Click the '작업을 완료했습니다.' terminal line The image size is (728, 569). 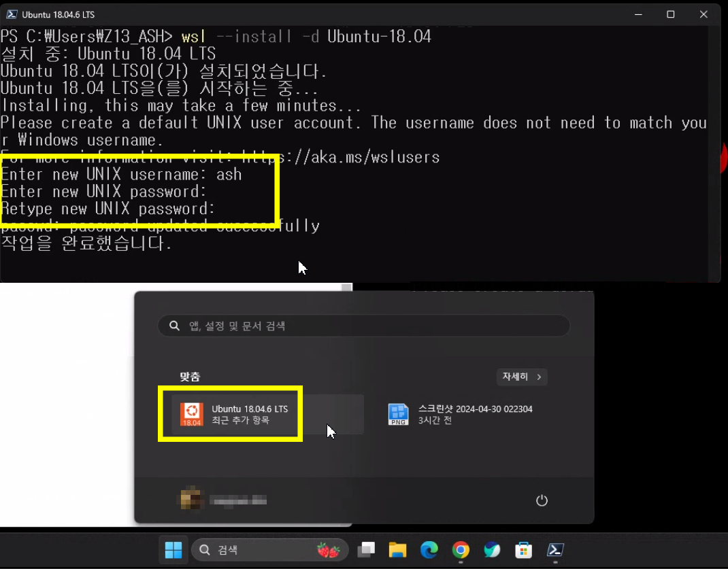point(86,243)
